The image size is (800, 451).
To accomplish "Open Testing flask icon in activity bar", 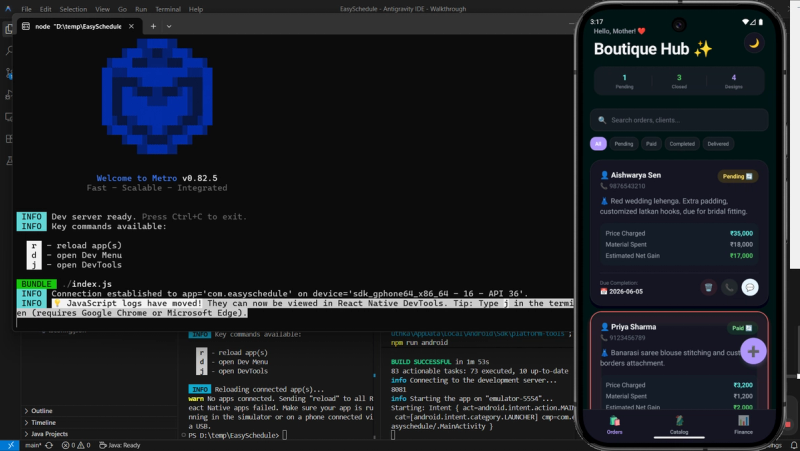I will point(8,161).
